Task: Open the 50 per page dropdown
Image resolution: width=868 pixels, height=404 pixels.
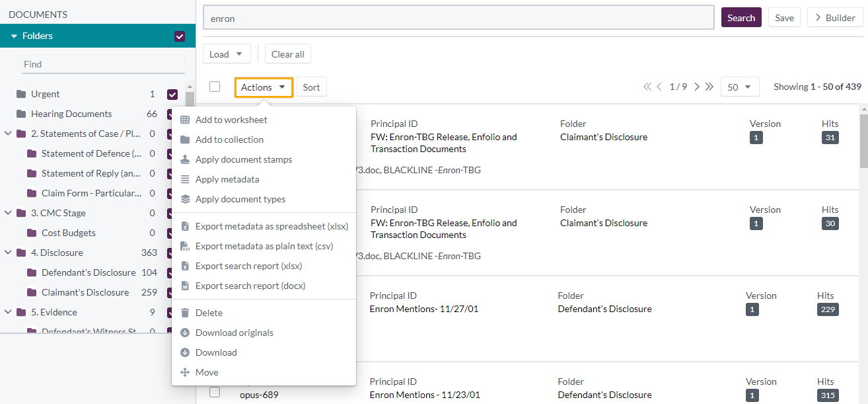Action: tap(740, 87)
